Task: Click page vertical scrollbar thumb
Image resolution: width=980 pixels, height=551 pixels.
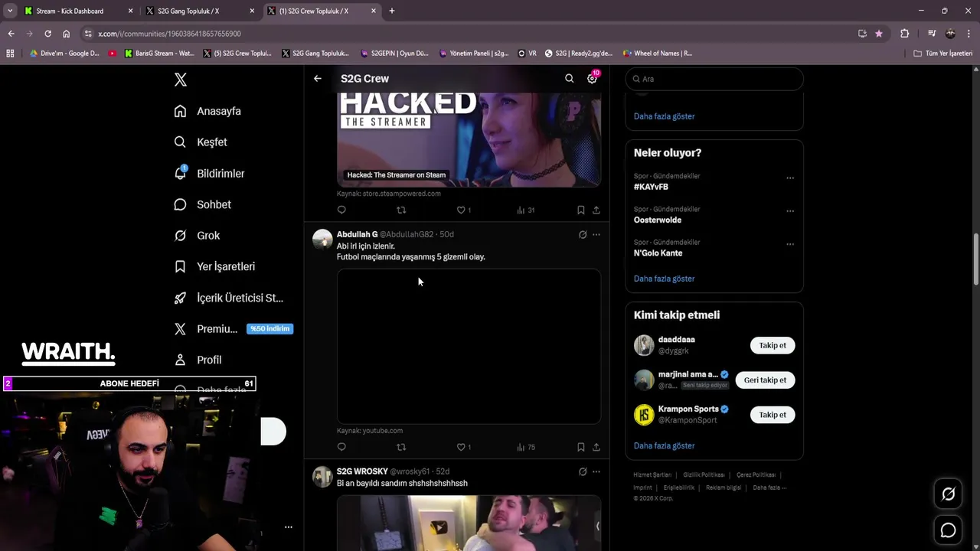Action: tap(975, 259)
